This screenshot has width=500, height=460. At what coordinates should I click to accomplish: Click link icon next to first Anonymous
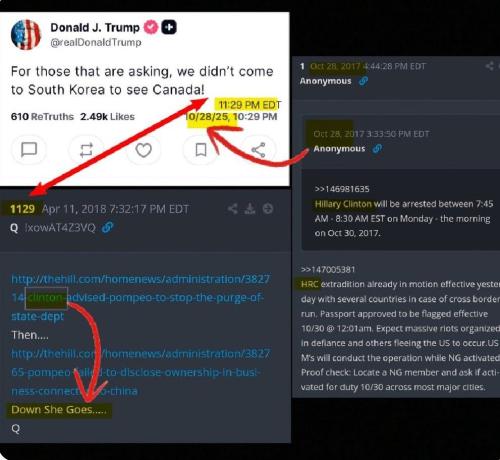coord(363,81)
